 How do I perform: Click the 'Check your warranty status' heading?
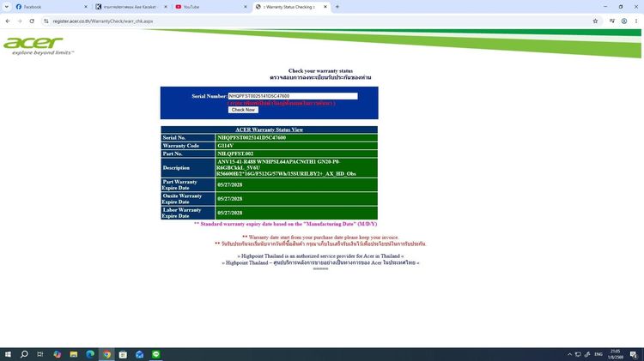[x=320, y=71]
